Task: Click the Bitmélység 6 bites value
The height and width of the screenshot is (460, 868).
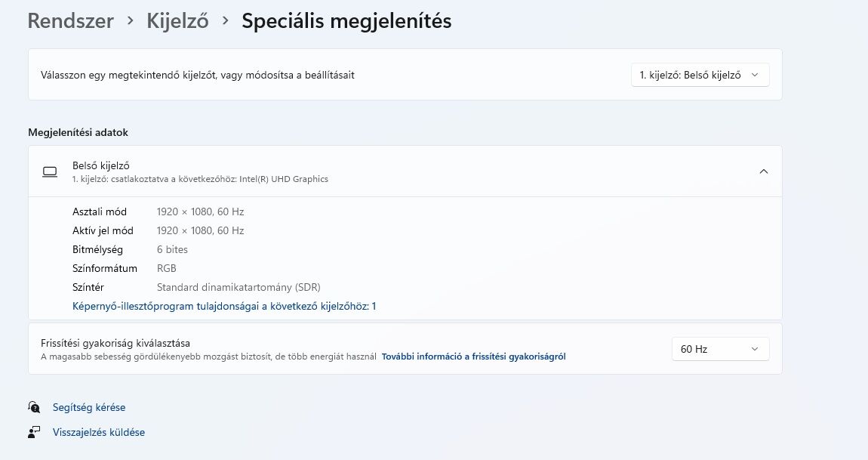Action: point(172,249)
